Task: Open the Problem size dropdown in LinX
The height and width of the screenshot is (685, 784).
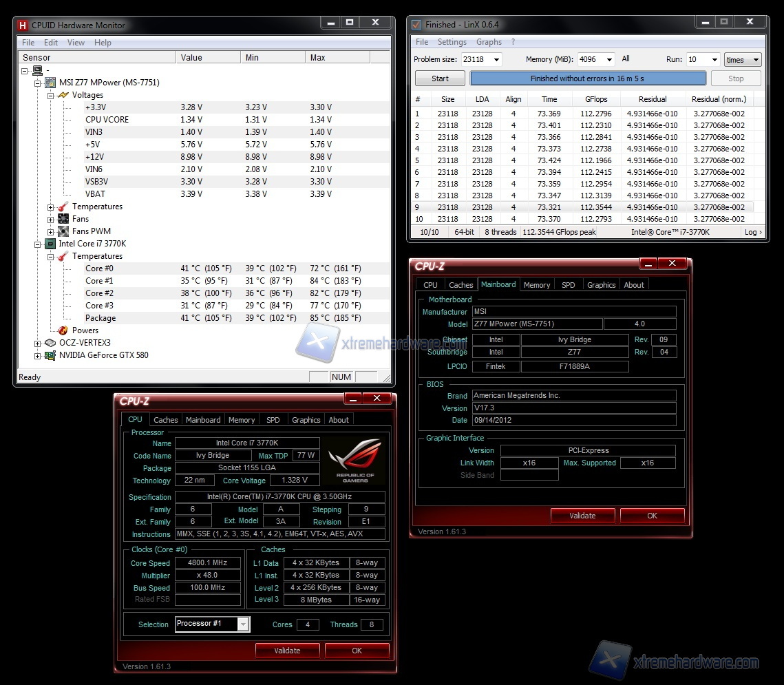Action: (496, 60)
